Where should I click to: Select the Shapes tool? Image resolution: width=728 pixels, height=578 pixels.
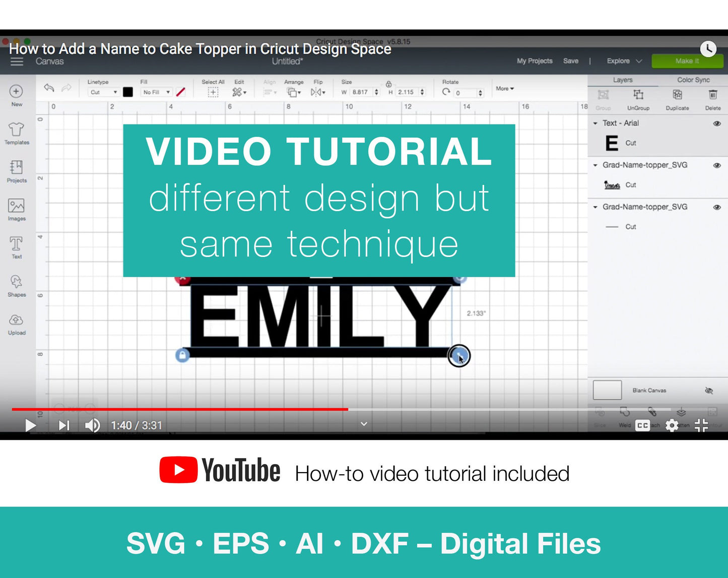(16, 282)
